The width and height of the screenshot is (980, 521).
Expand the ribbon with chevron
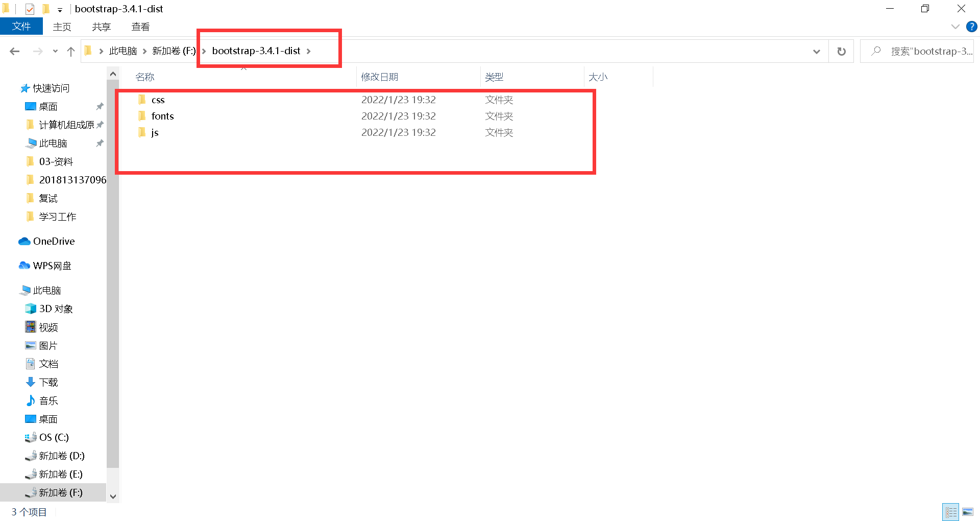pos(955,27)
